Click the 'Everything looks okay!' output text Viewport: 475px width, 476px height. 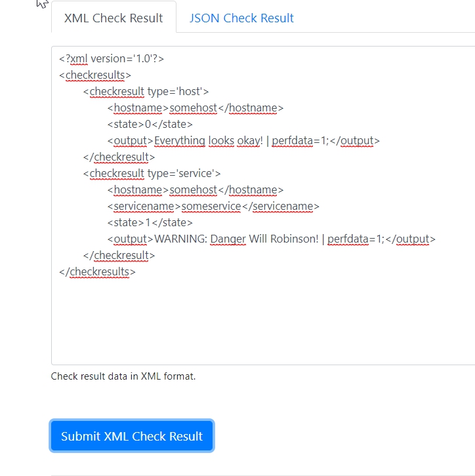click(x=208, y=141)
